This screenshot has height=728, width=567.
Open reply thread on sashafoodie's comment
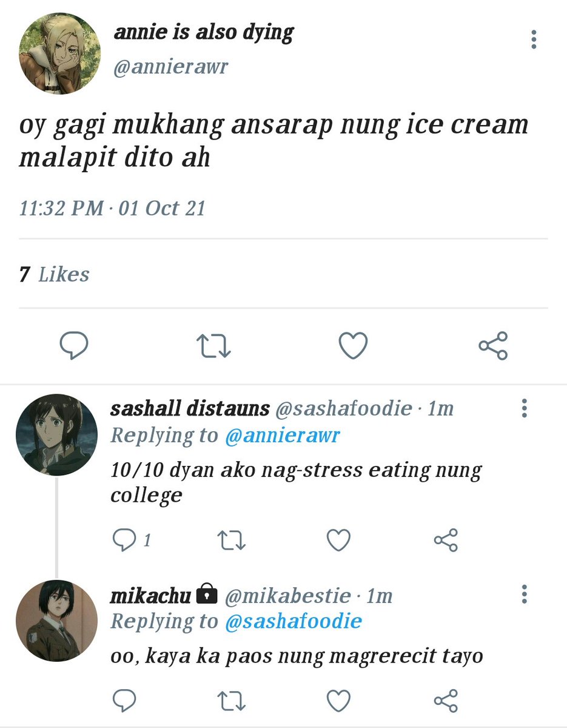(132, 540)
